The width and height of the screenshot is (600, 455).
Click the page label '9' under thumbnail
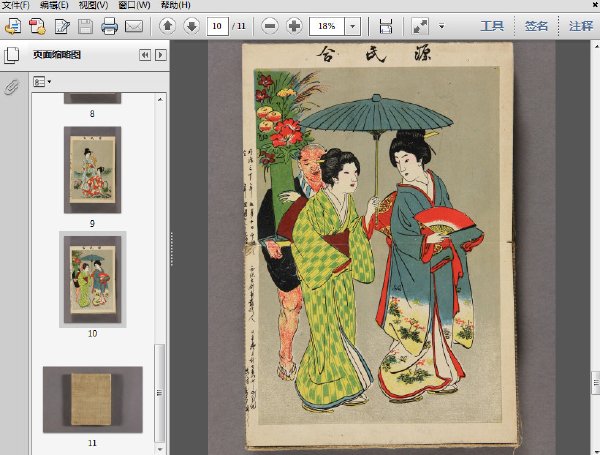(x=92, y=223)
